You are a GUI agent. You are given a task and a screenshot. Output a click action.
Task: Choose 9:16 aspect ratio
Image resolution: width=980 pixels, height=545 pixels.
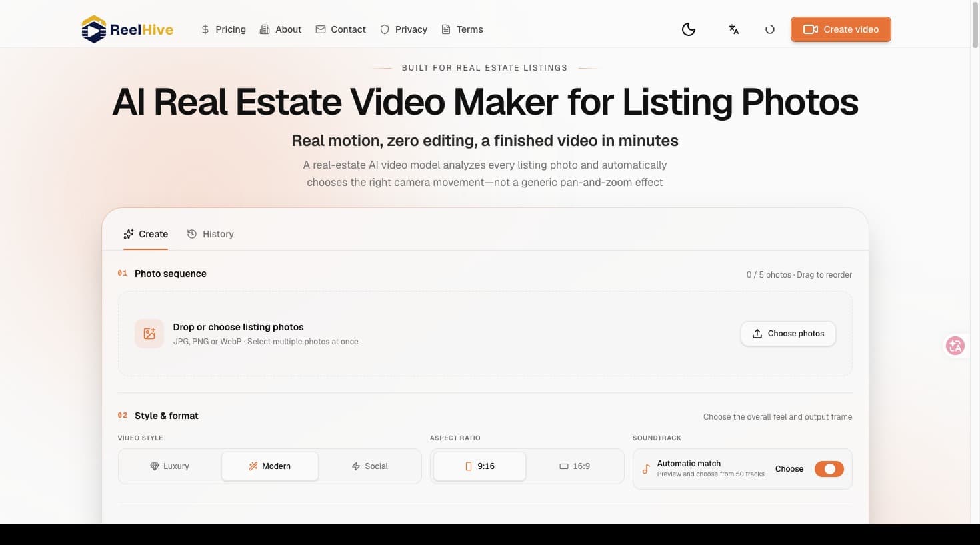[479, 466]
